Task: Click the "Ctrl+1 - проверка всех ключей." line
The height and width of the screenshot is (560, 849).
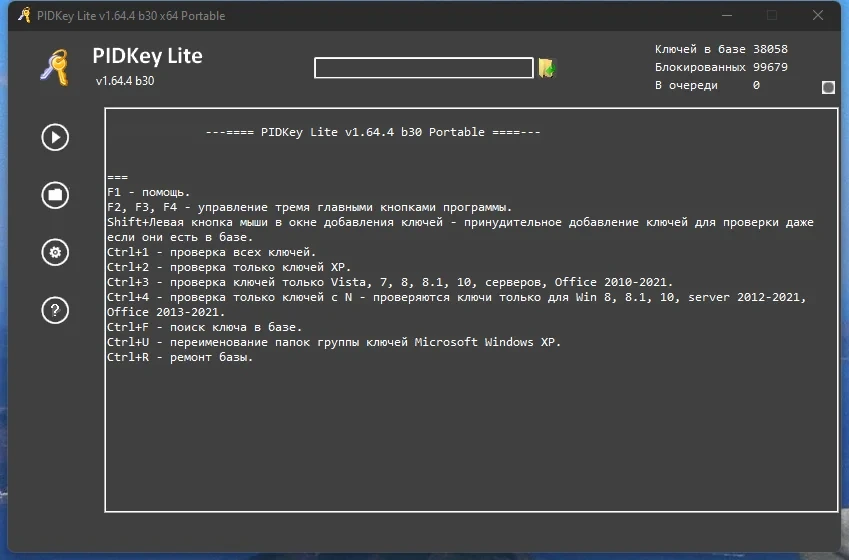Action: (x=211, y=252)
